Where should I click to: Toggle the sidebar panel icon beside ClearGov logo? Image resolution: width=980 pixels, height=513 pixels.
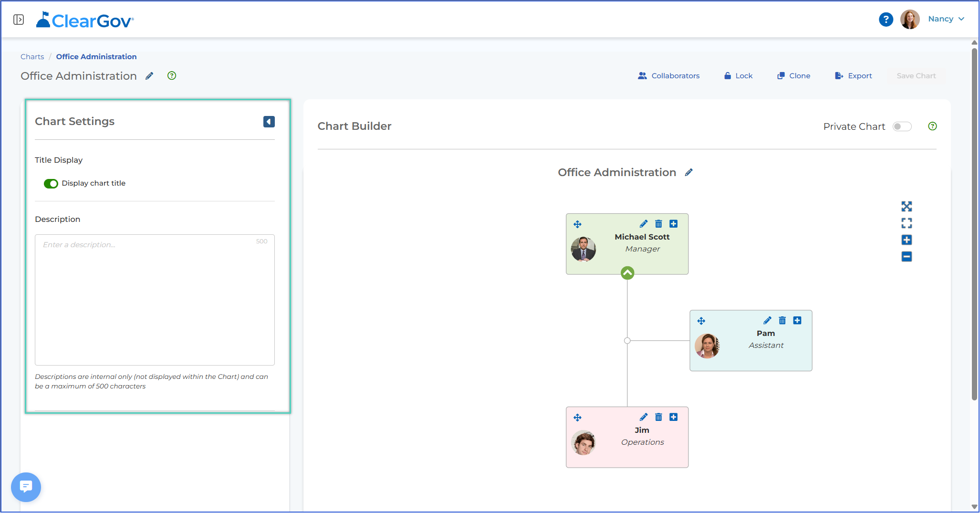click(x=19, y=20)
